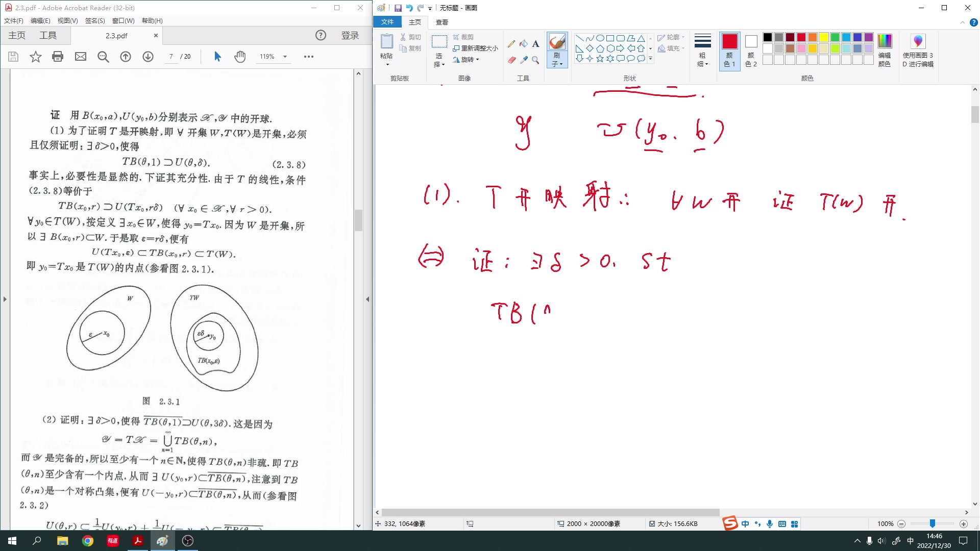Open the Shape tools dropdown
Image resolution: width=980 pixels, height=551 pixels.
tap(650, 59)
